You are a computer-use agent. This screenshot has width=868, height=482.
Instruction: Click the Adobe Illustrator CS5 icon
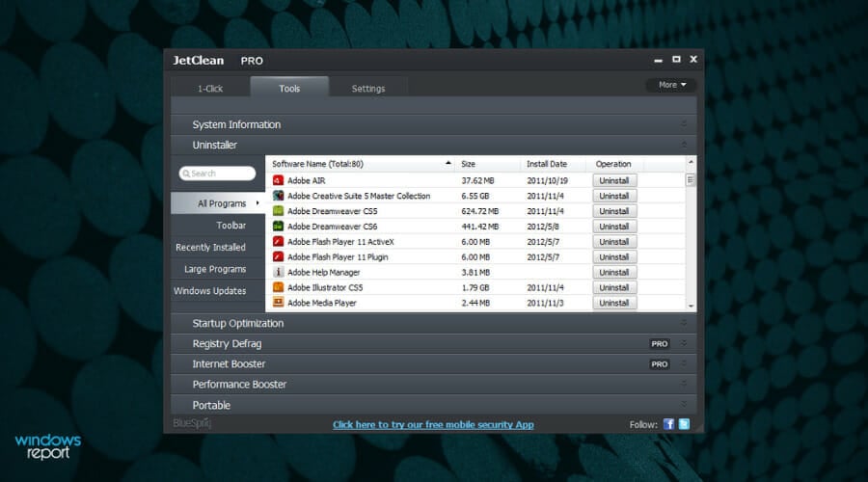click(x=278, y=287)
